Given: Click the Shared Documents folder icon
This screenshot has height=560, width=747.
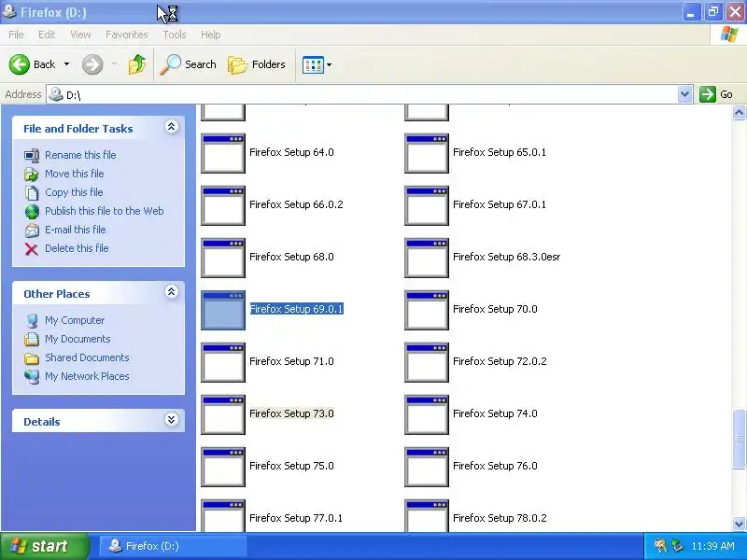Looking at the screenshot, I should click(32, 357).
